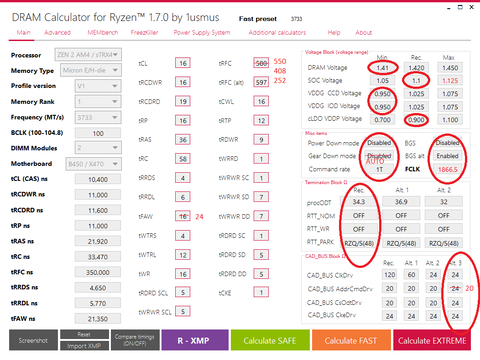
Task: Toggle Compare timings ON/OFF
Action: pos(135,340)
